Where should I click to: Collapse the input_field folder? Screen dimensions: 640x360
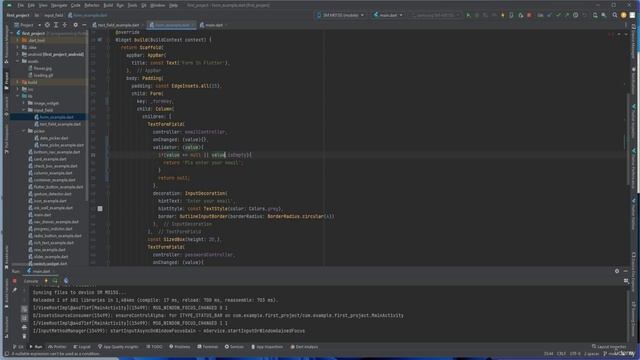(24, 110)
